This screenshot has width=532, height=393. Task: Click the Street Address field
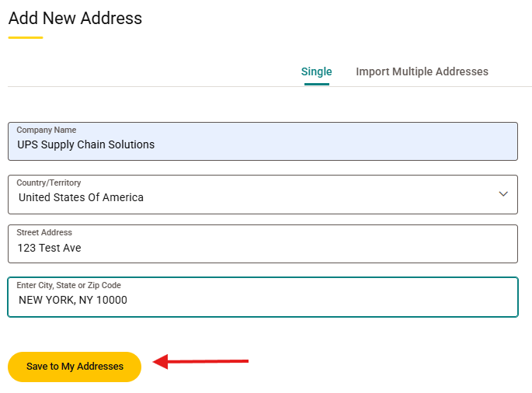tap(263, 244)
